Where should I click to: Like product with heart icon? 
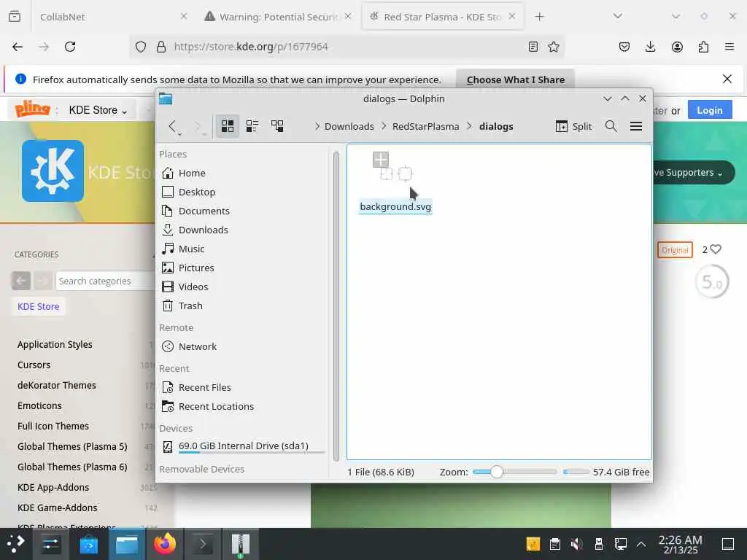pos(716,249)
